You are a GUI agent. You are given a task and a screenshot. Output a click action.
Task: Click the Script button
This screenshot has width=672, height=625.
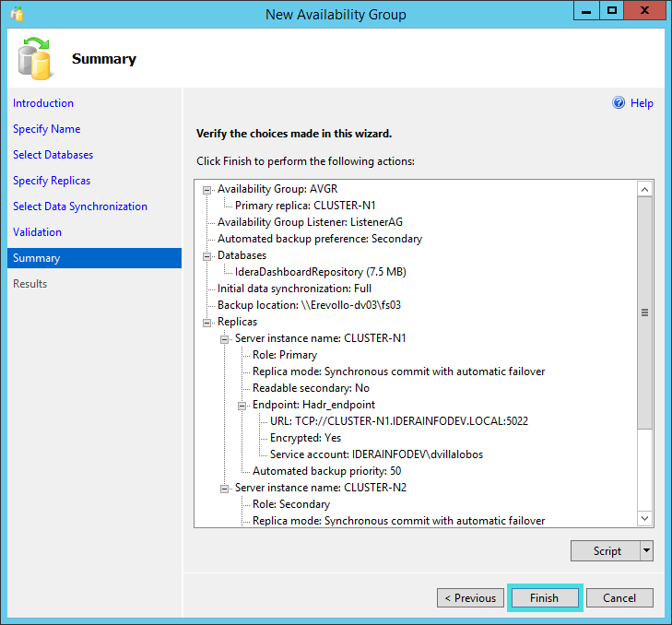(606, 550)
